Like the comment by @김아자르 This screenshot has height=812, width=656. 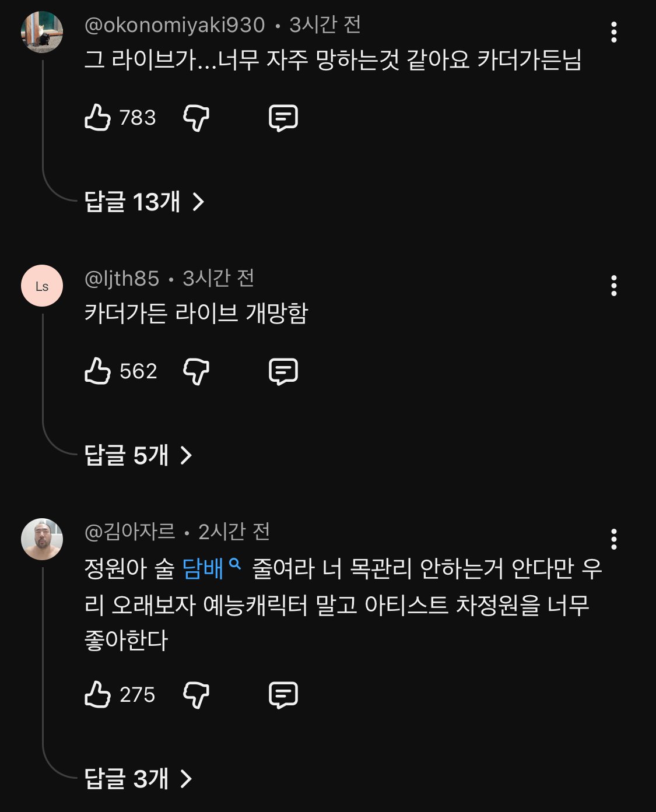[98, 695]
